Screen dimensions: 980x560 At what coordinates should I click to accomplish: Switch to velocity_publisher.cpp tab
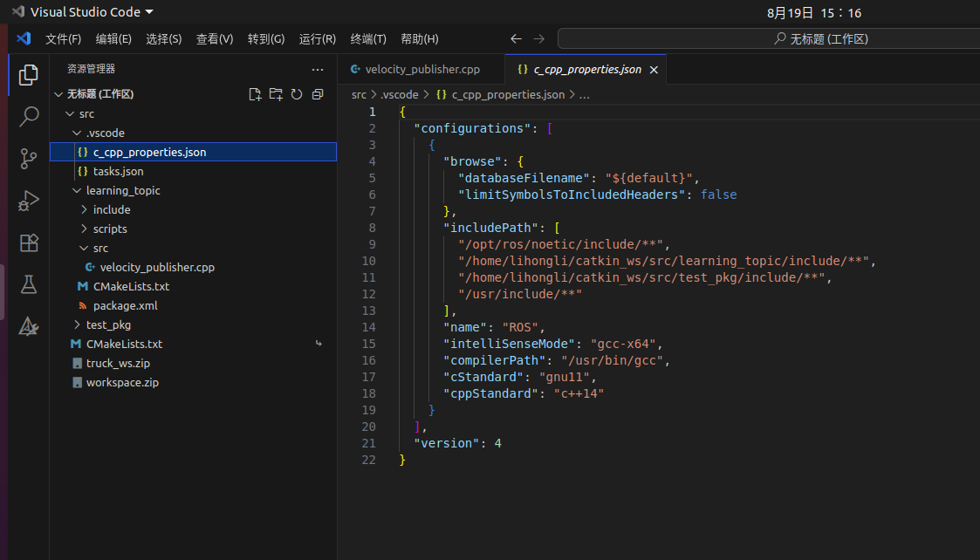[421, 70]
